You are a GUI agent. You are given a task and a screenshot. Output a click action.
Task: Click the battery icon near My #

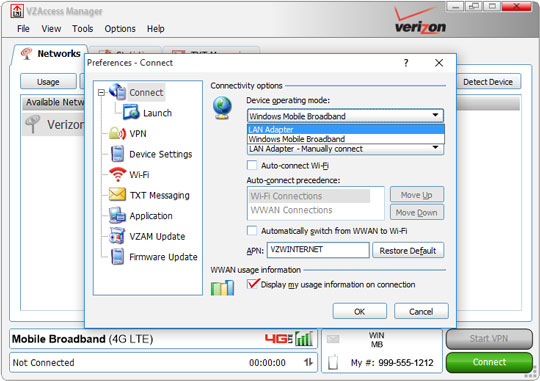click(333, 362)
